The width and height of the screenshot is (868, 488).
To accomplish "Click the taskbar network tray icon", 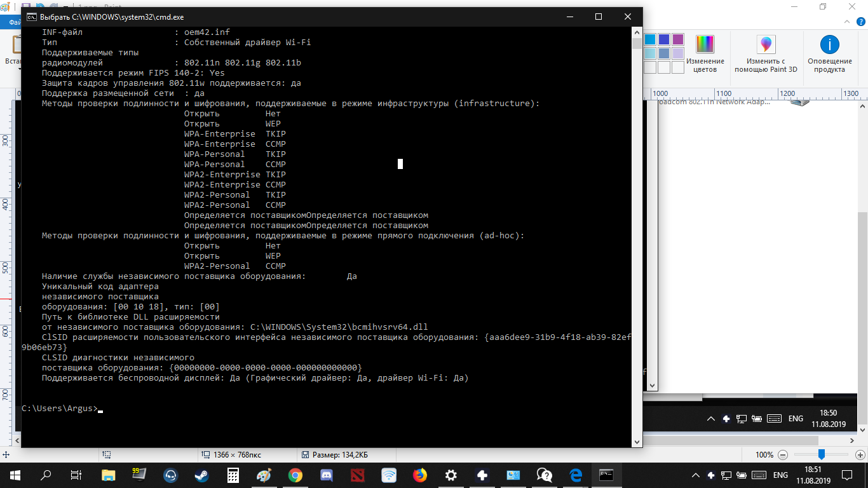I will (x=726, y=475).
